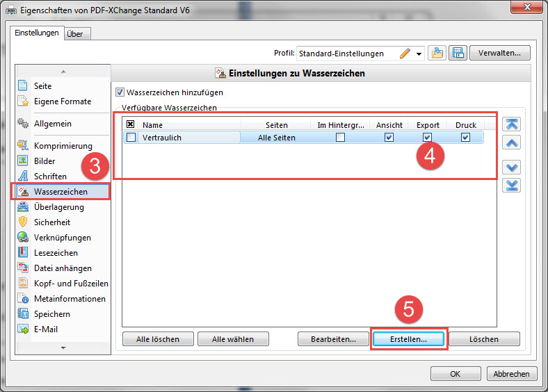Sort list by Name column header

(190, 124)
